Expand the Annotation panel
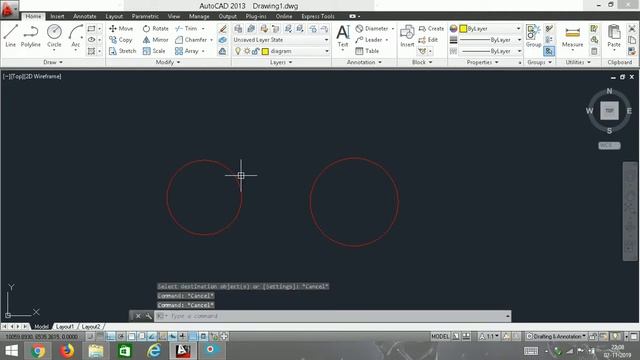Image resolution: width=640 pixels, height=360 pixels. click(364, 62)
